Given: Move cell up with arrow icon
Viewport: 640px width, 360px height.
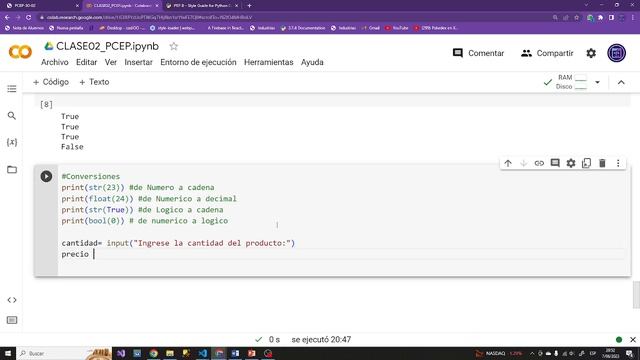Looking at the screenshot, I should coord(508,163).
